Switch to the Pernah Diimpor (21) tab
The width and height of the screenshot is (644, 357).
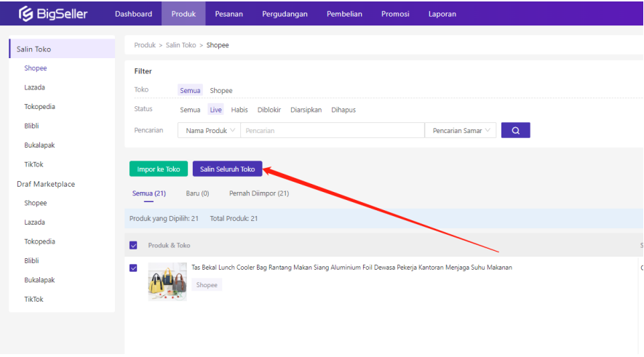click(x=258, y=193)
